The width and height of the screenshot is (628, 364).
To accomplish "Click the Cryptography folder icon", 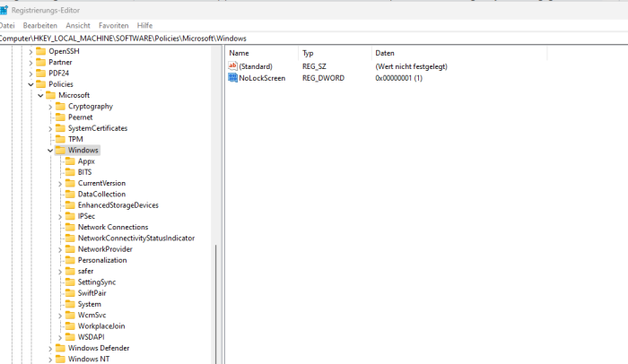I will click(60, 106).
